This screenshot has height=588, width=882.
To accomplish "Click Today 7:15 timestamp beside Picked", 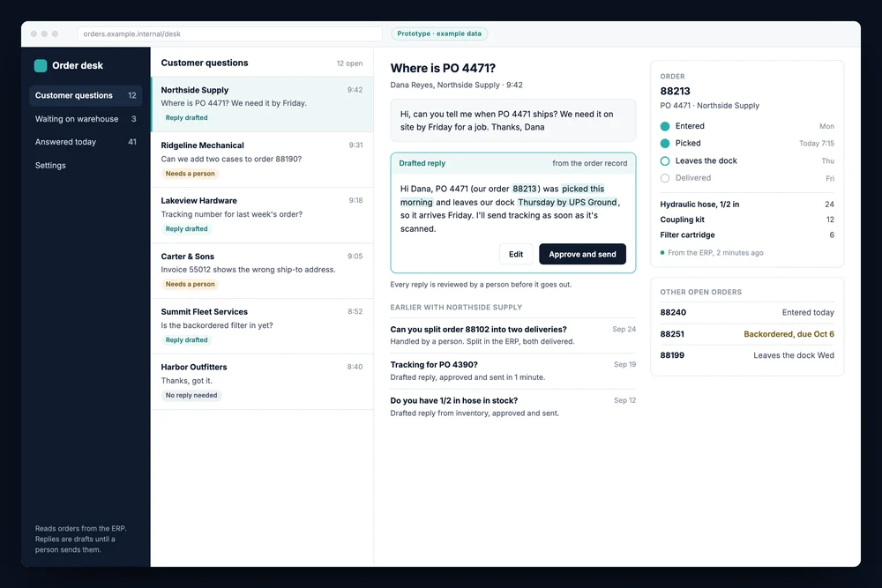I will click(816, 144).
